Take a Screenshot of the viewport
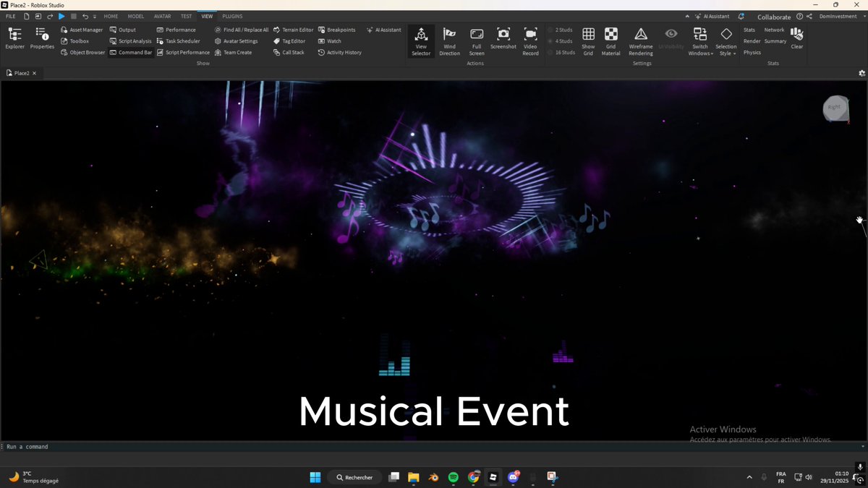This screenshot has width=868, height=488. pyautogui.click(x=503, y=39)
